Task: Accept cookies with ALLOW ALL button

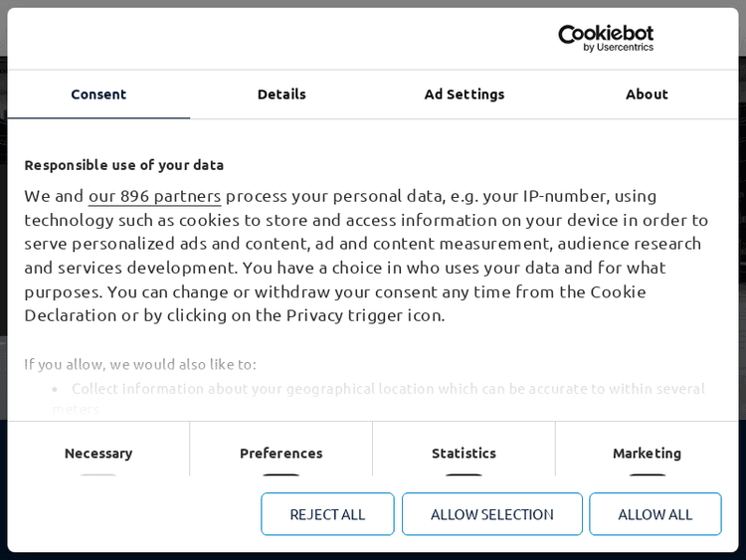Action: pos(654,514)
